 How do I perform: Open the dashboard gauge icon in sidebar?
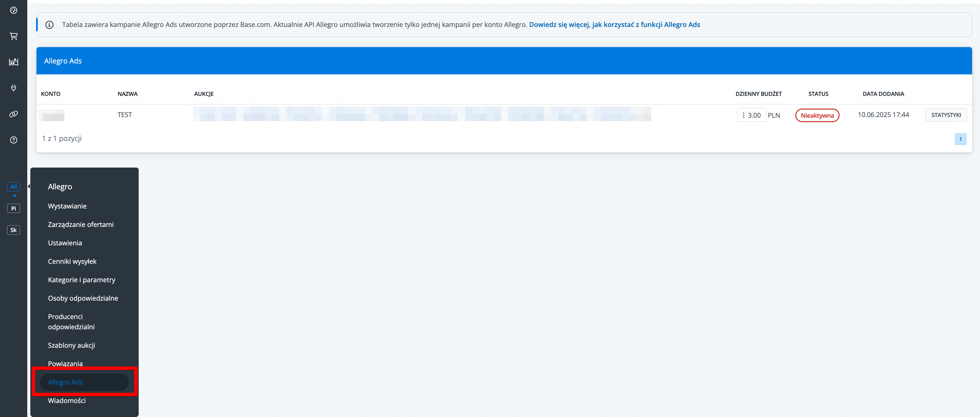tap(14, 10)
